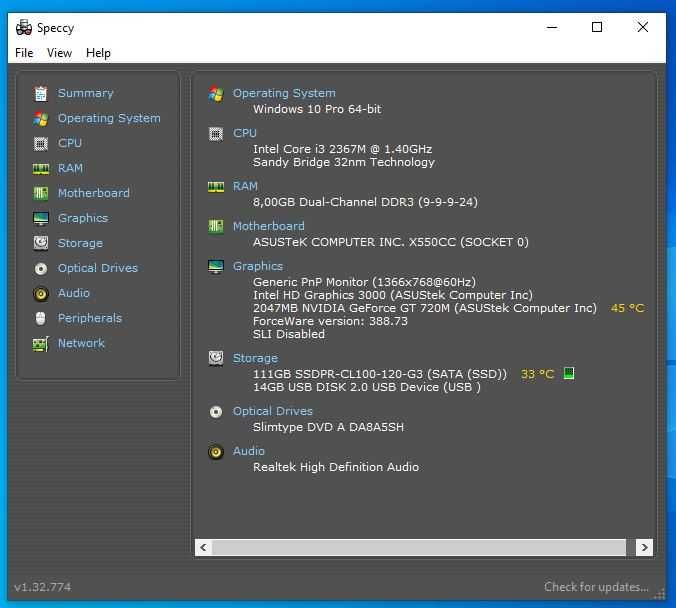This screenshot has height=608, width=676.
Task: Click Check for updates link
Action: pos(596,587)
